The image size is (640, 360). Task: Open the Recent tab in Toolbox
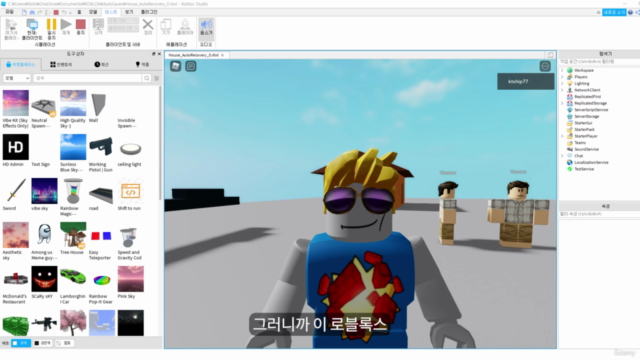point(102,64)
